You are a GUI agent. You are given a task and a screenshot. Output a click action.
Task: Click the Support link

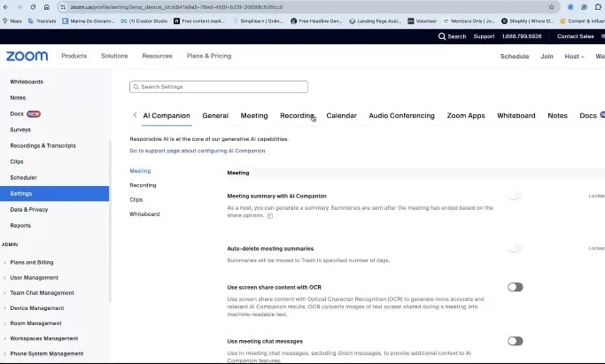tap(484, 36)
